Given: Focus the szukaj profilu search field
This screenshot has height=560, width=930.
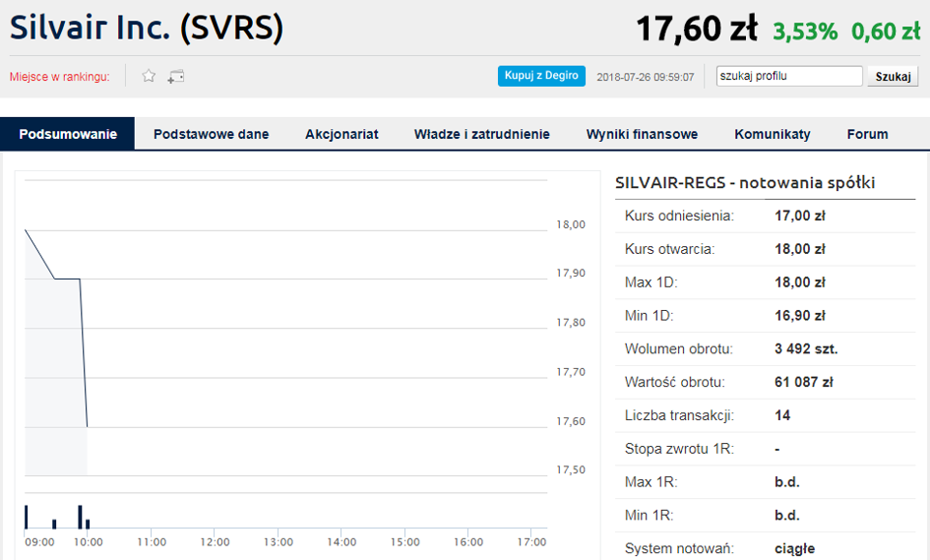Looking at the screenshot, I should click(x=789, y=76).
